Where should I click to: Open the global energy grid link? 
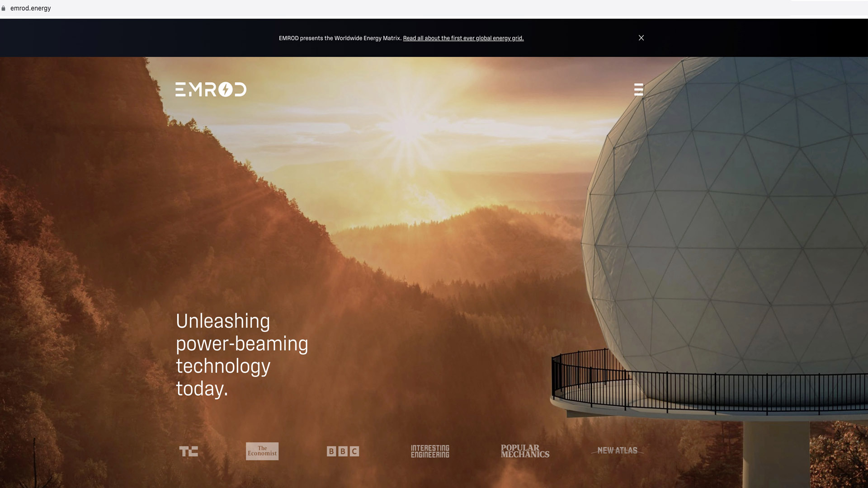(463, 38)
